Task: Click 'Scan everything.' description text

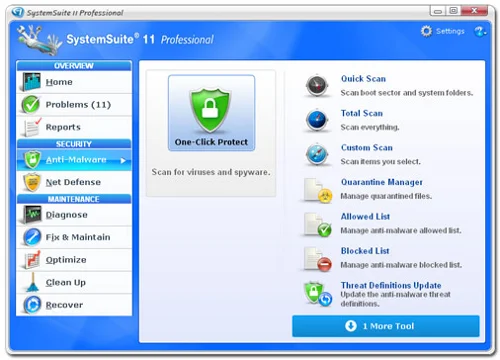Action: [370, 127]
